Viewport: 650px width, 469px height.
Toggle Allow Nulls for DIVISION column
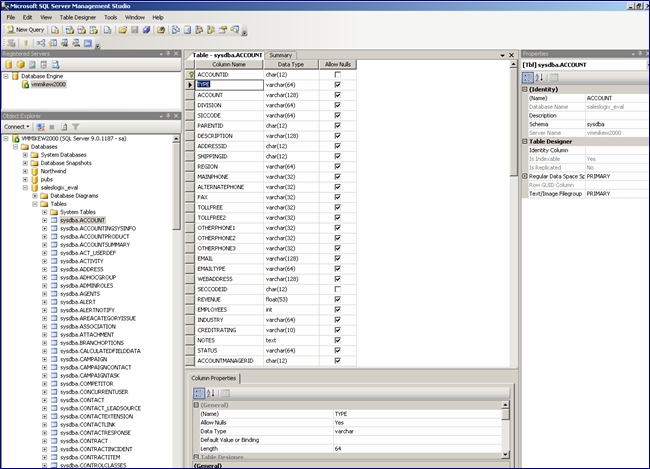pos(337,105)
